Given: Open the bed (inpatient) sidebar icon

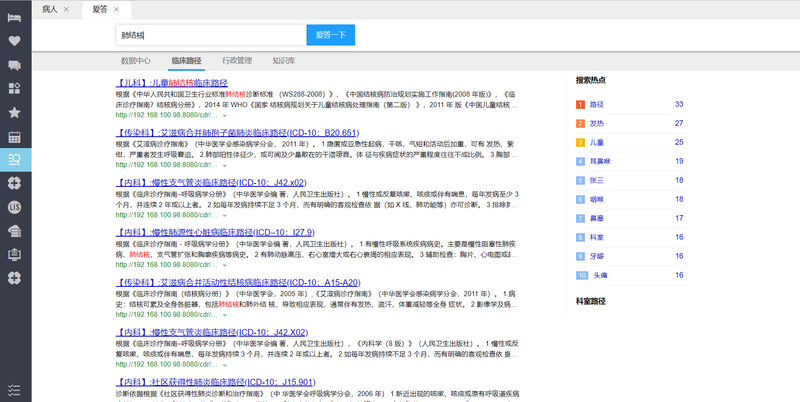Looking at the screenshot, I should (14, 18).
